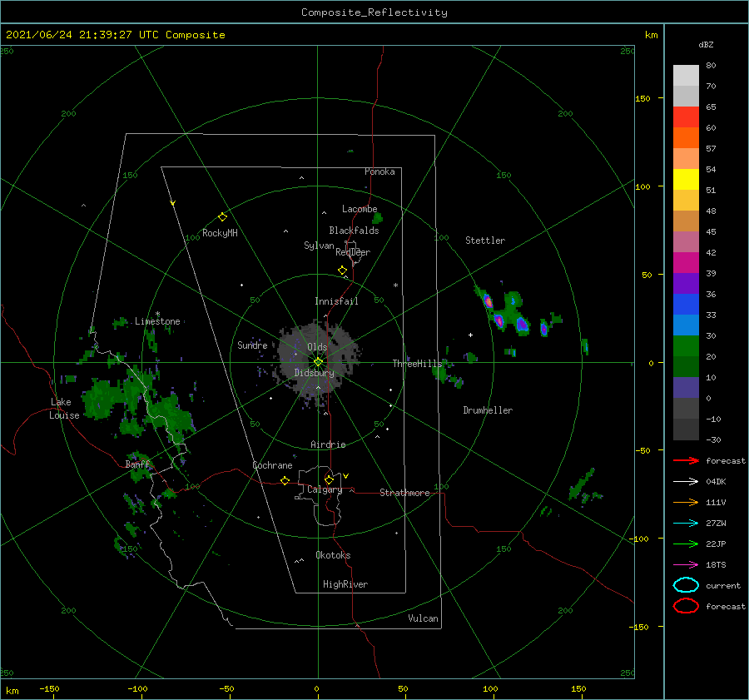Click the 'Vulcan' city label
The image size is (749, 700).
424,618
